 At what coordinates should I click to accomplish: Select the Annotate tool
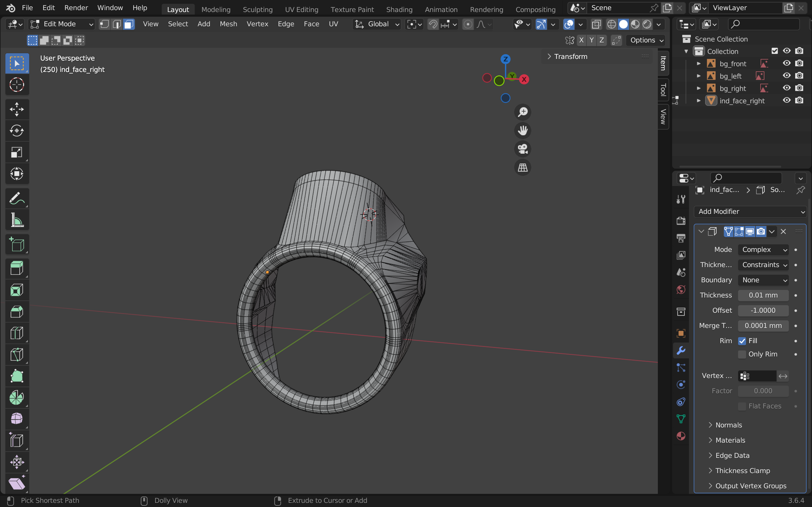[17, 198]
